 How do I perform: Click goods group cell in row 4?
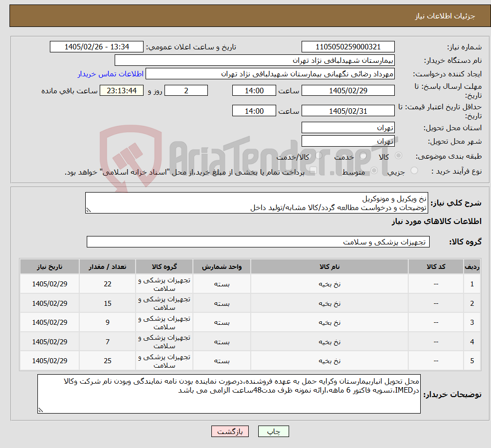(164, 342)
